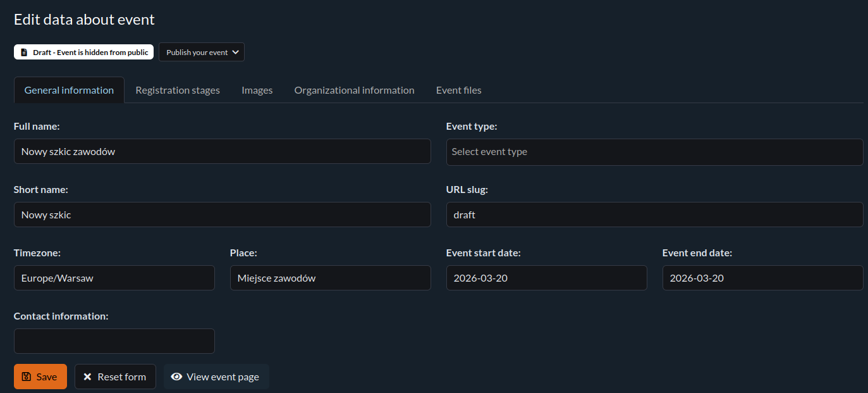Click the X icon on Reset form
The height and width of the screenshot is (393, 868).
tap(87, 377)
